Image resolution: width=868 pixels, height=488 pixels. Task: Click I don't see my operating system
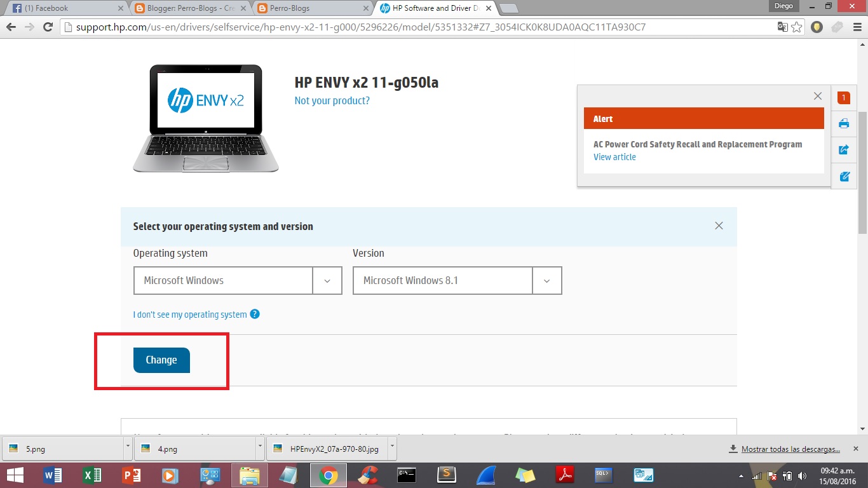(x=190, y=315)
